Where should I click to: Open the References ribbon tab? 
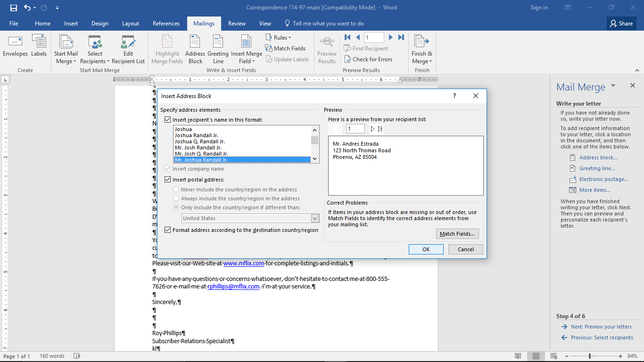click(166, 23)
